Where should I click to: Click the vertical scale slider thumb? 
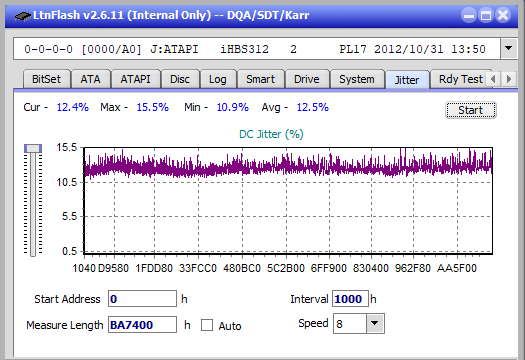pos(33,148)
